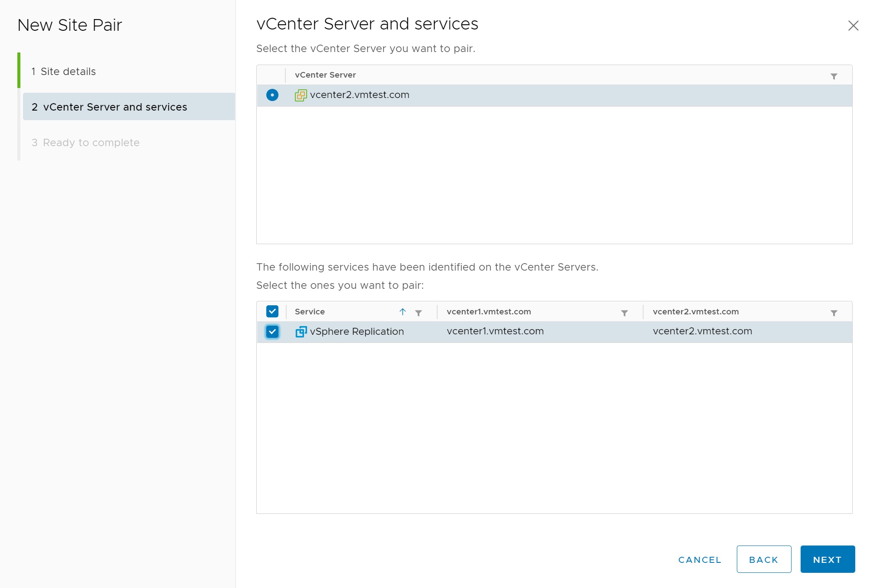Viewport: 870px width, 588px height.
Task: Close the New Site Pair dialog
Action: click(853, 26)
